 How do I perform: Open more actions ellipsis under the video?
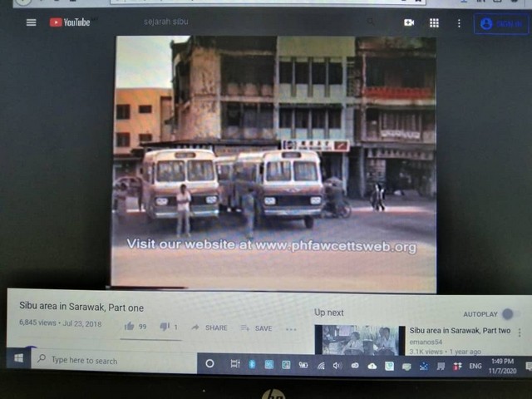[x=291, y=329]
